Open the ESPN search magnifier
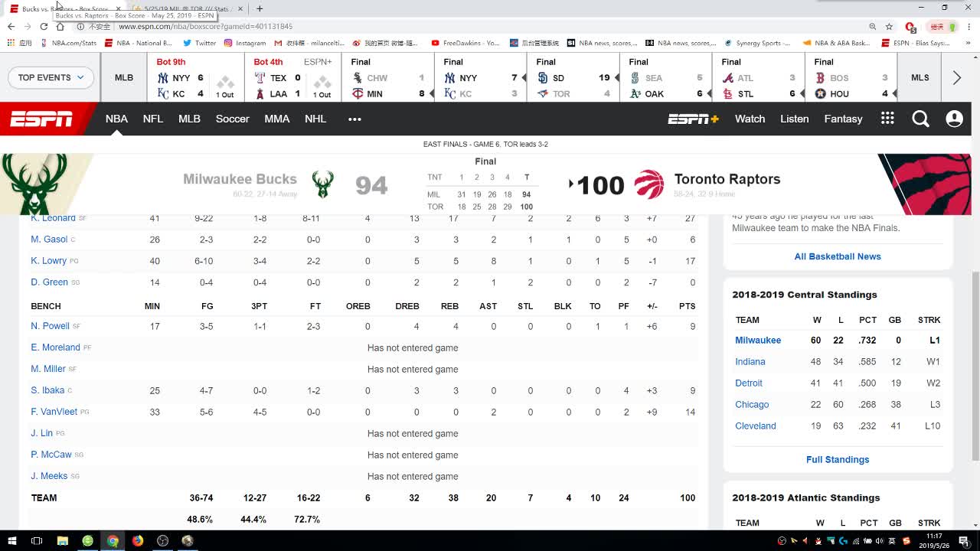This screenshot has width=980, height=551. pyautogui.click(x=920, y=119)
